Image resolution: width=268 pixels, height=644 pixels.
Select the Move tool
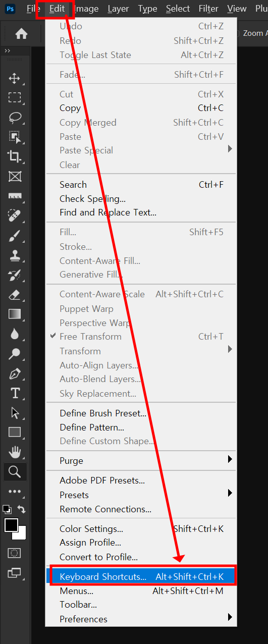15,78
